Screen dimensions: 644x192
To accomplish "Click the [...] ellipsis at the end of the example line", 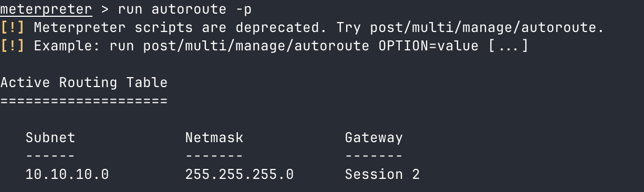I will [x=508, y=46].
